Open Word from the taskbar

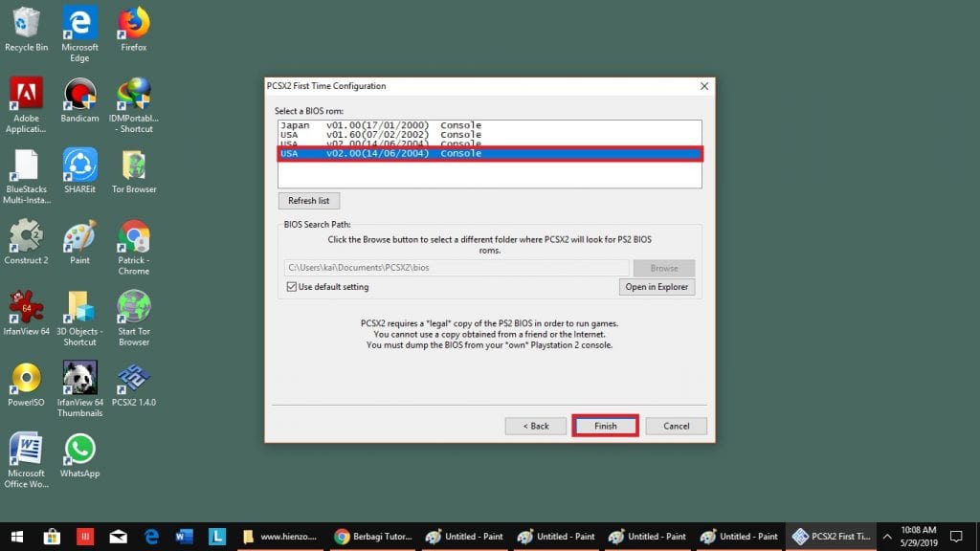pyautogui.click(x=185, y=536)
